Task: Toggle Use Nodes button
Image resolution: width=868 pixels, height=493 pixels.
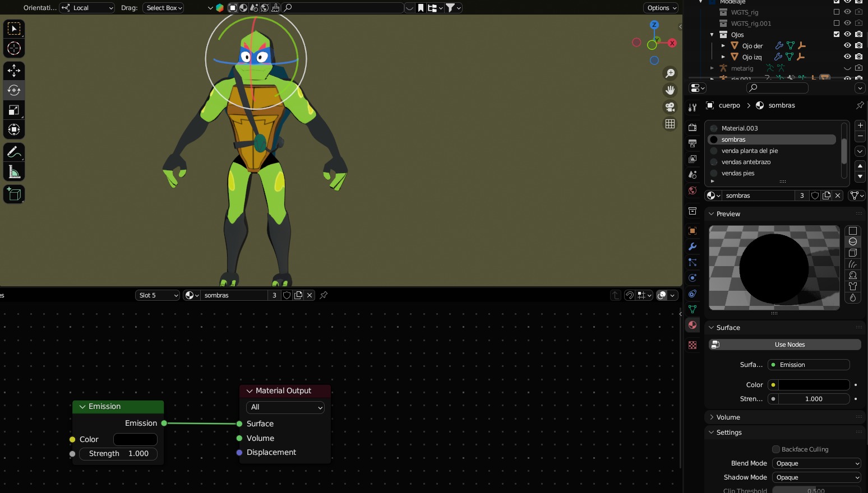Action: [784, 345]
